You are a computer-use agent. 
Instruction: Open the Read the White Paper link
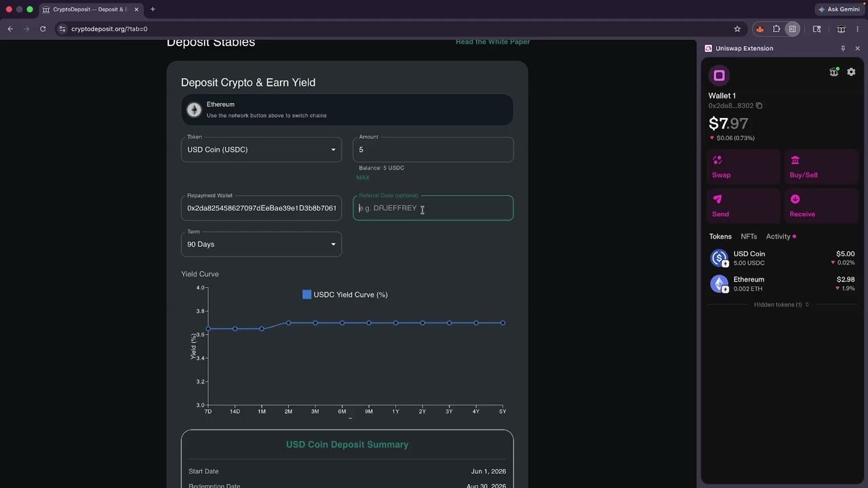tap(493, 42)
